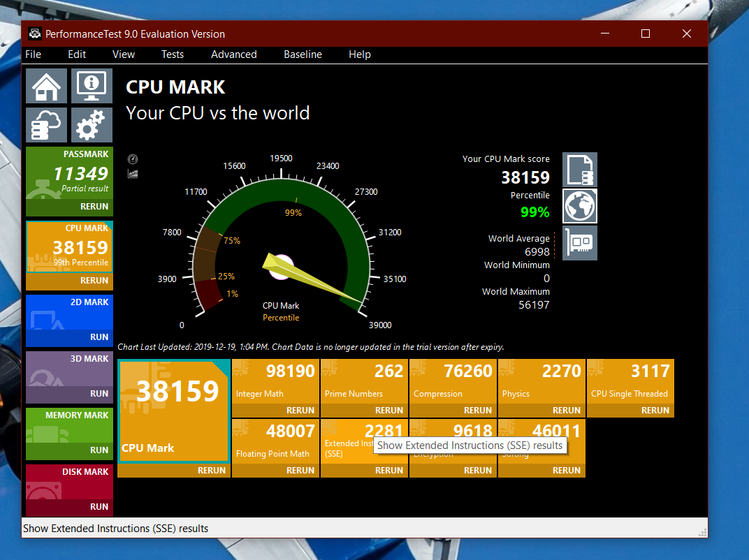
Task: Rerun the CPU Single Threaded test
Action: click(x=630, y=410)
